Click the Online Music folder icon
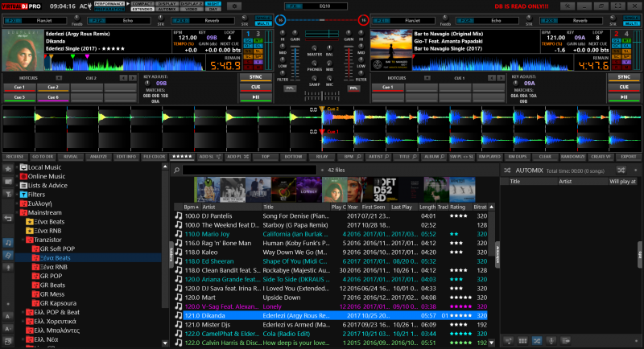 click(x=23, y=176)
